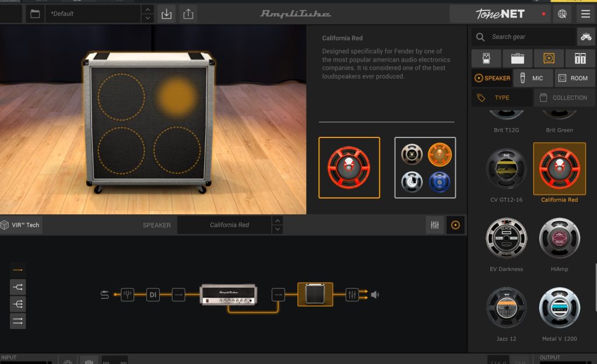597x364 pixels.
Task: Filter gear by COLLECTION
Action: [x=564, y=98]
